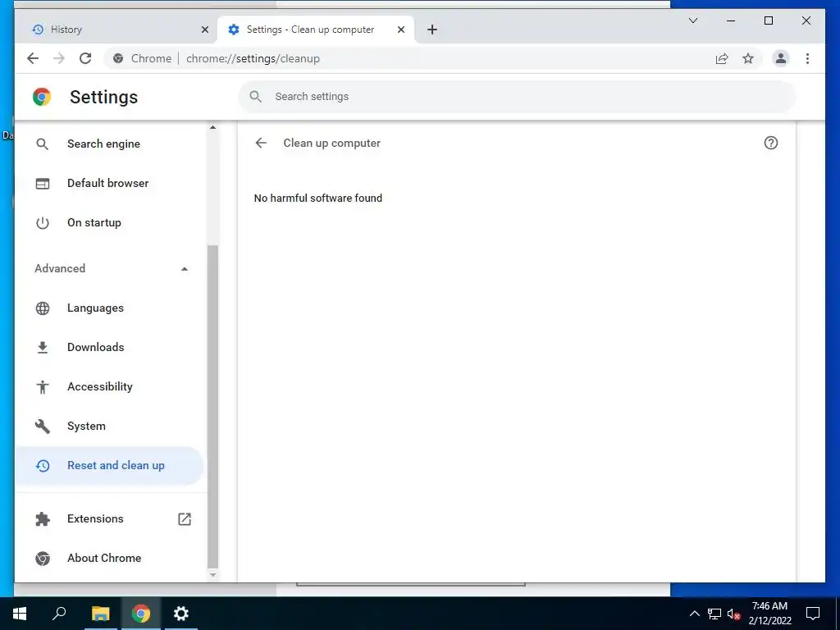Go back from Clean up computer page
840x630 pixels.
261,143
